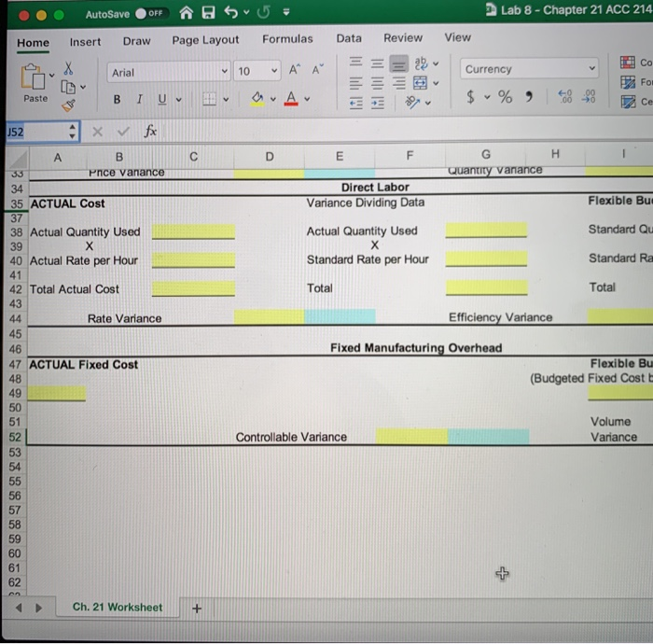653x644 pixels.
Task: Click the Merge & Center icon
Action: [x=420, y=83]
